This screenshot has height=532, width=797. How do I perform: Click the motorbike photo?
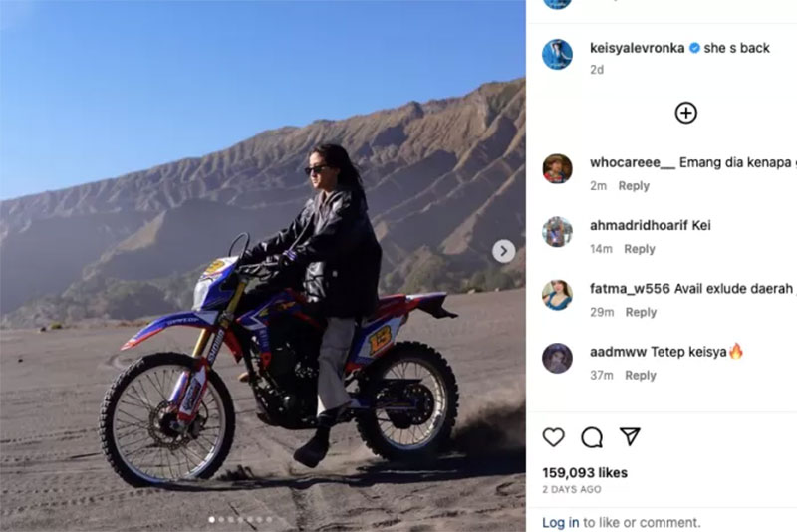263,266
